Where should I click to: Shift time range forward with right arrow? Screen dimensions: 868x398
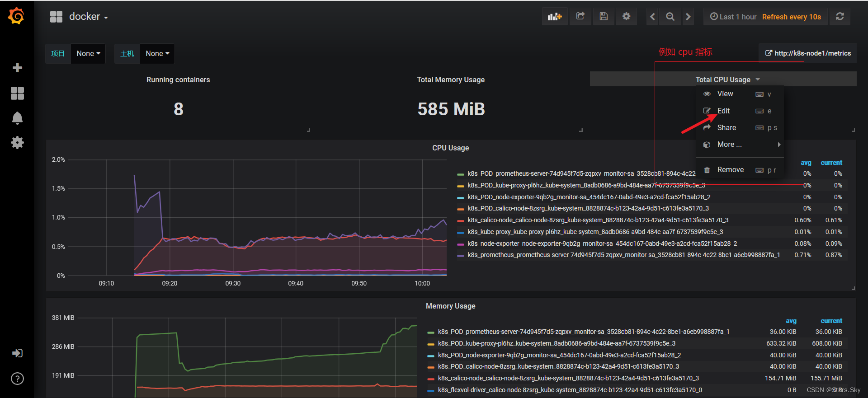tap(688, 17)
